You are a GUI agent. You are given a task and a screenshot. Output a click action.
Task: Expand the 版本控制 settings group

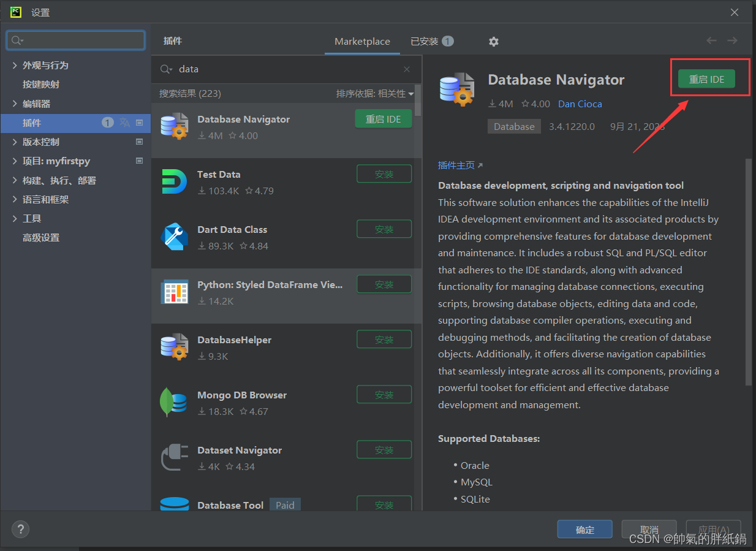[15, 142]
